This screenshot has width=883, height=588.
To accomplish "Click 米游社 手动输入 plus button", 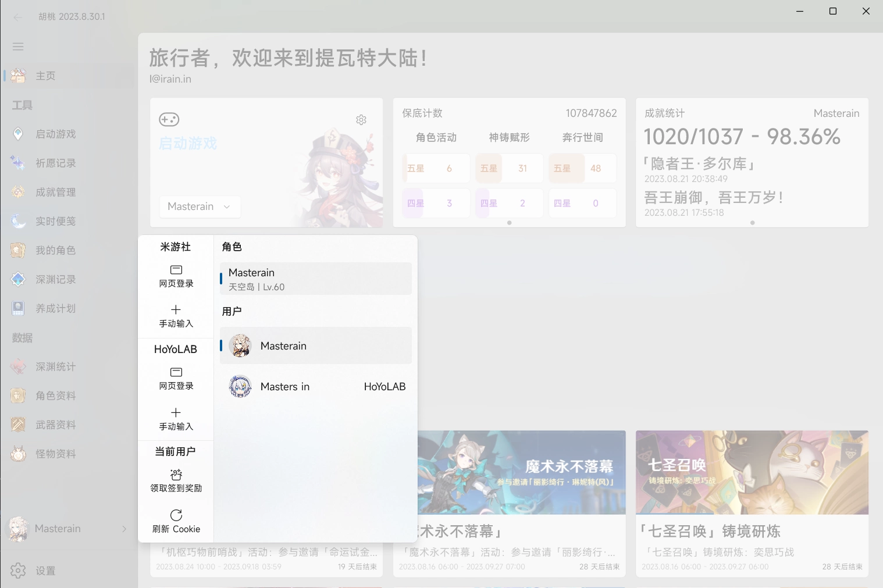I will 176,316.
